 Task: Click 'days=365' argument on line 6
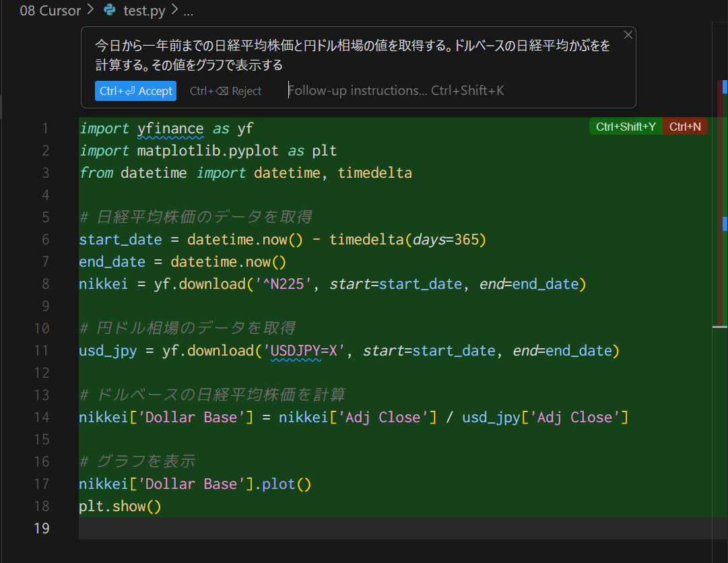446,240
